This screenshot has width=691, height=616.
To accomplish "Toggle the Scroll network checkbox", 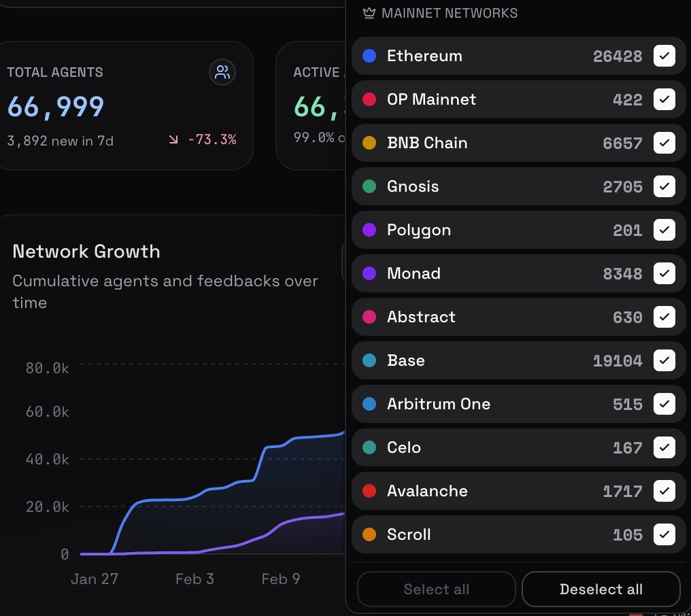I will (x=664, y=534).
